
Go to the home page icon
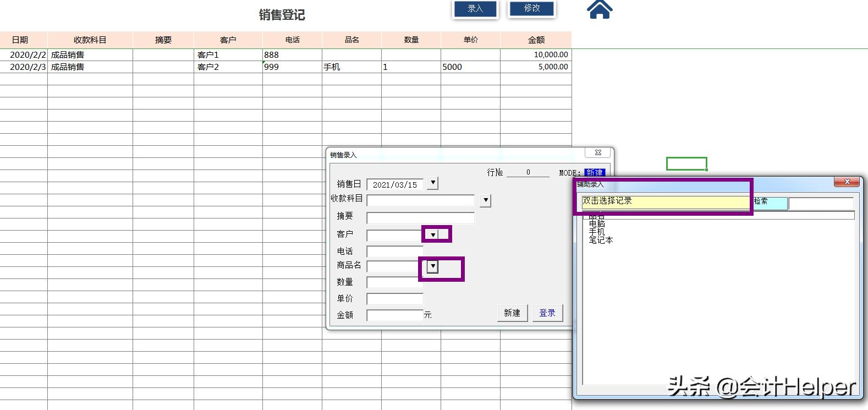600,9
